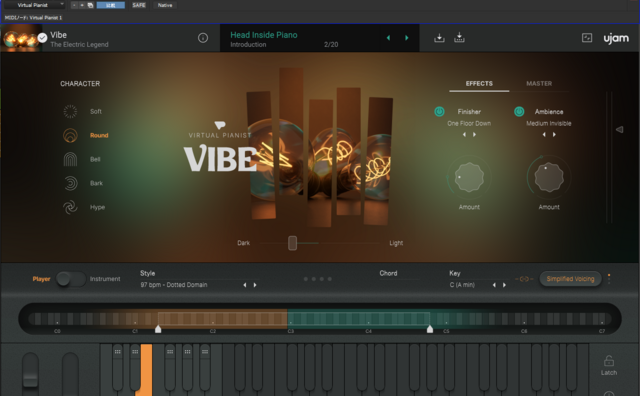Switch to the EFFECTS tab
The height and width of the screenshot is (396, 640).
(x=479, y=83)
